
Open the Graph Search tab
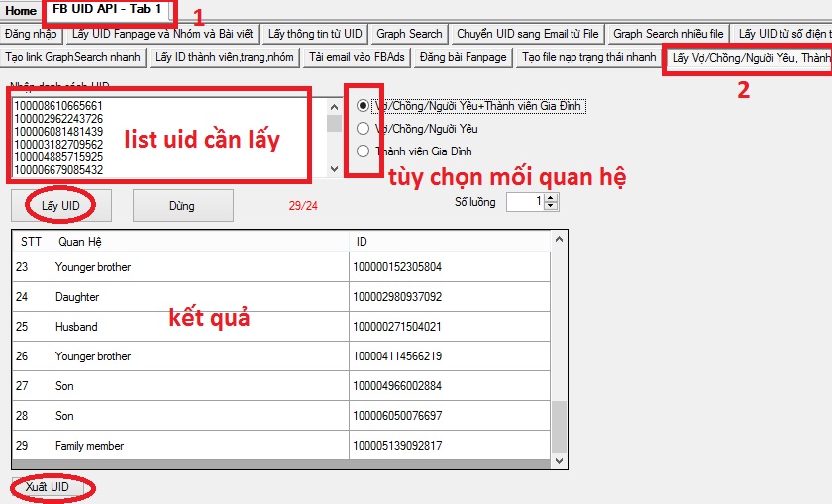tap(409, 34)
